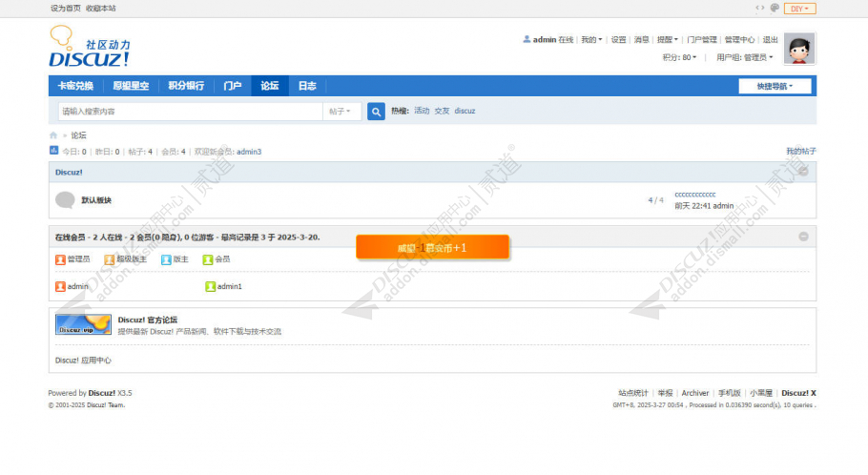The image size is (868, 475).
Task: Click the Discuz! logo
Action: tap(90, 47)
